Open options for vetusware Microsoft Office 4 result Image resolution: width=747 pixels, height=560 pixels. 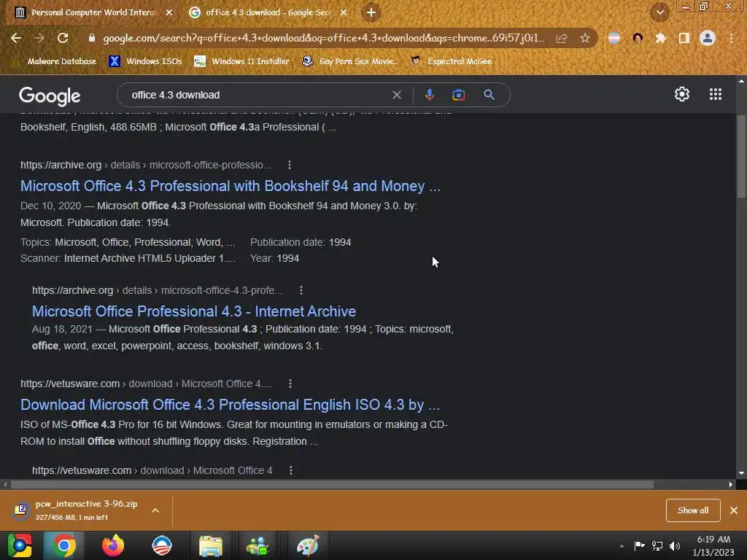pos(290,470)
